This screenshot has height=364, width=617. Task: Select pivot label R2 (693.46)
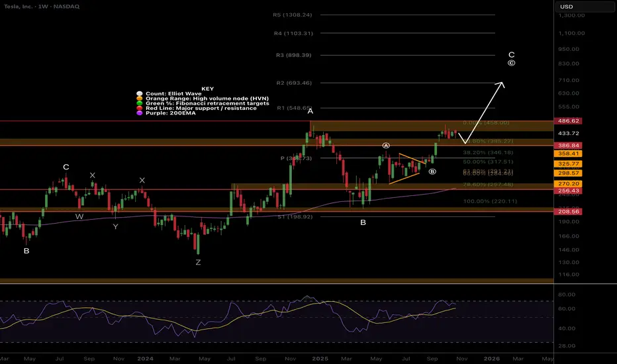tap(294, 83)
